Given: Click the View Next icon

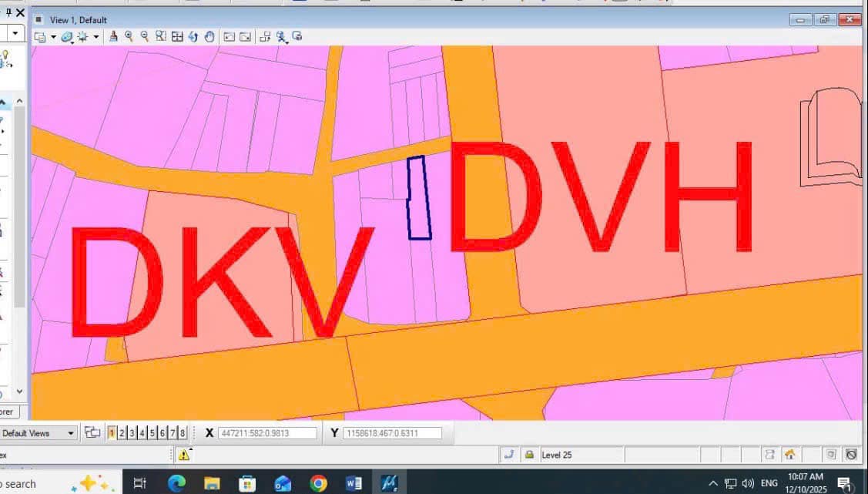Looking at the screenshot, I should pyautogui.click(x=243, y=36).
